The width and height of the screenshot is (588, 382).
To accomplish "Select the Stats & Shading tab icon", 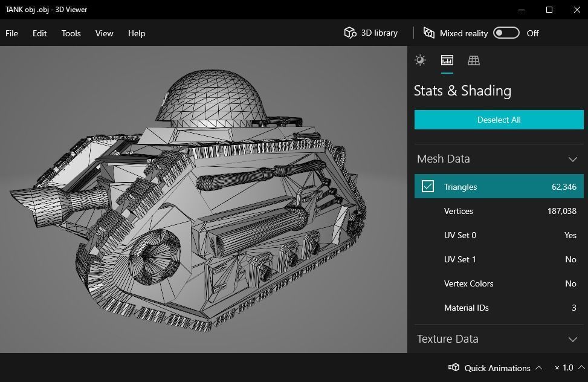I will tap(447, 60).
